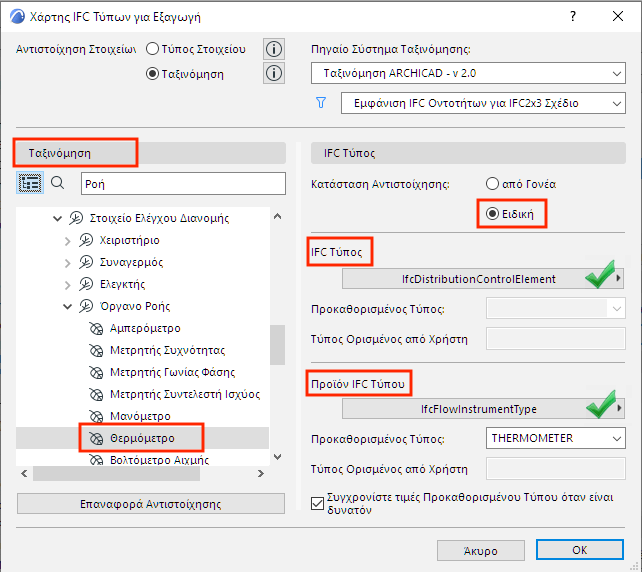The image size is (642, 572).
Task: Click icon beside Χειριστήριο
Action: [86, 240]
